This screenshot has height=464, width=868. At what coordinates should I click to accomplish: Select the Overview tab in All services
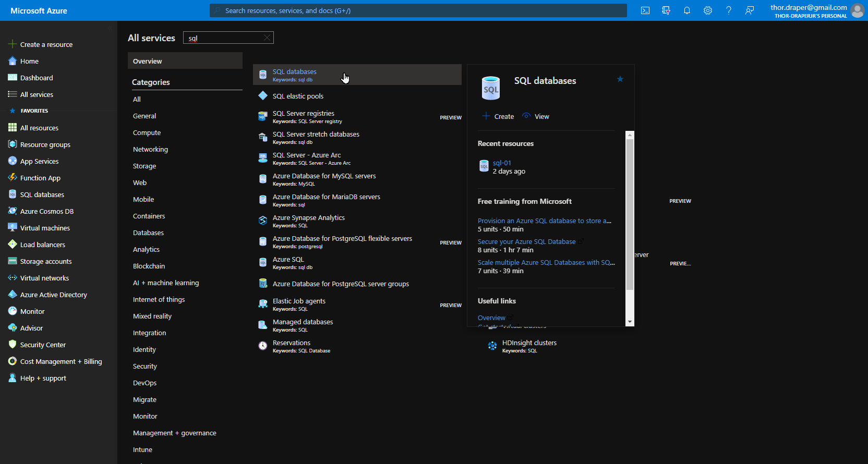185,61
